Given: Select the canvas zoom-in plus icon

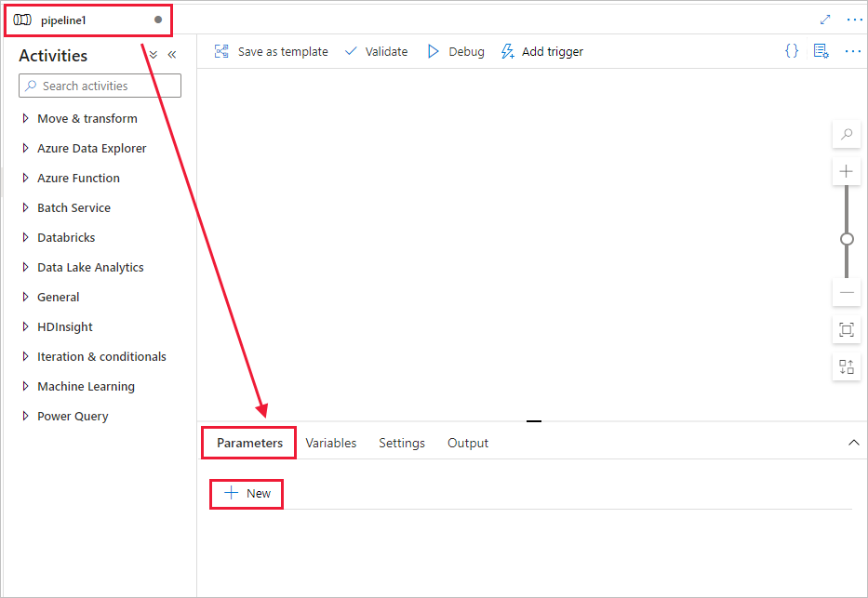Looking at the screenshot, I should click(x=846, y=171).
